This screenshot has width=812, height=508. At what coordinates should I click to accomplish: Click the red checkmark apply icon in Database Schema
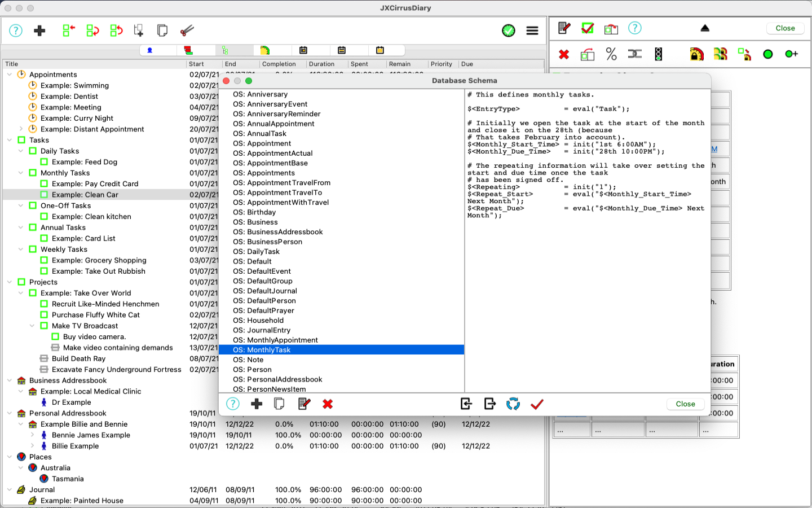pos(537,404)
